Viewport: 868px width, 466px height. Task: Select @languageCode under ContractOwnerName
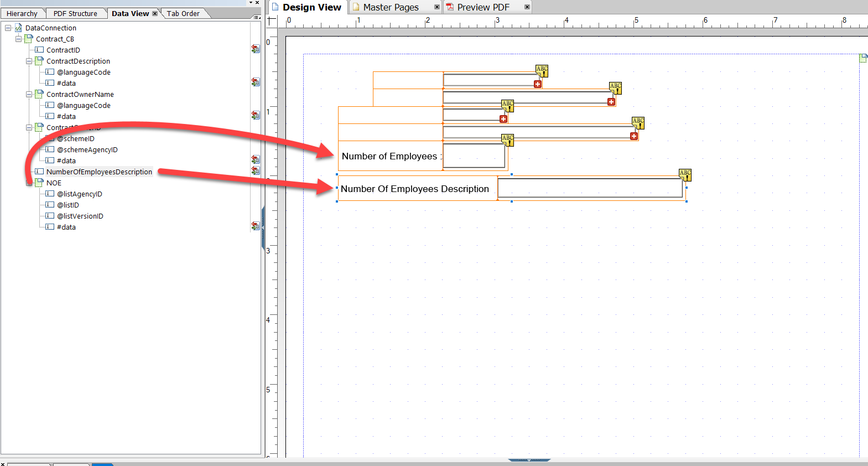[84, 105]
